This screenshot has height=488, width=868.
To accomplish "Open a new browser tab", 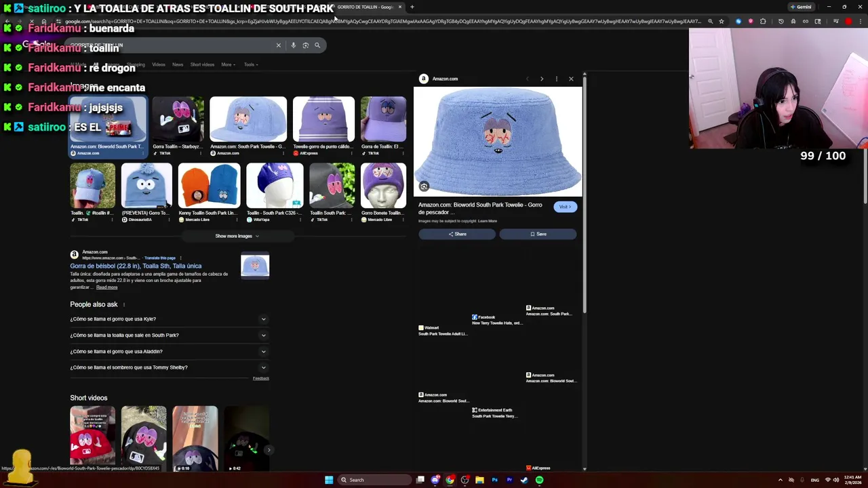I will [x=412, y=7].
